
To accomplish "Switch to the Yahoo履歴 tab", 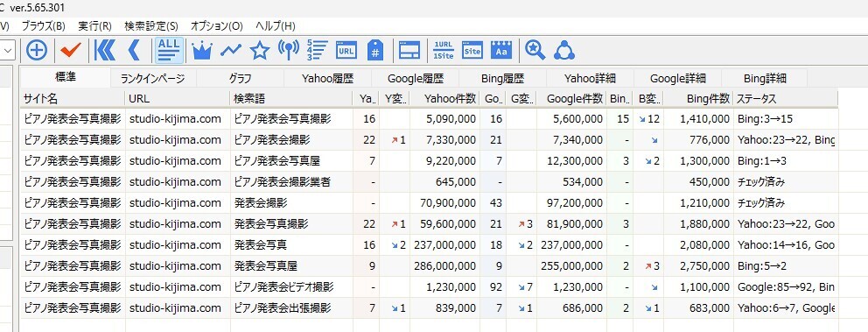I will [x=328, y=79].
